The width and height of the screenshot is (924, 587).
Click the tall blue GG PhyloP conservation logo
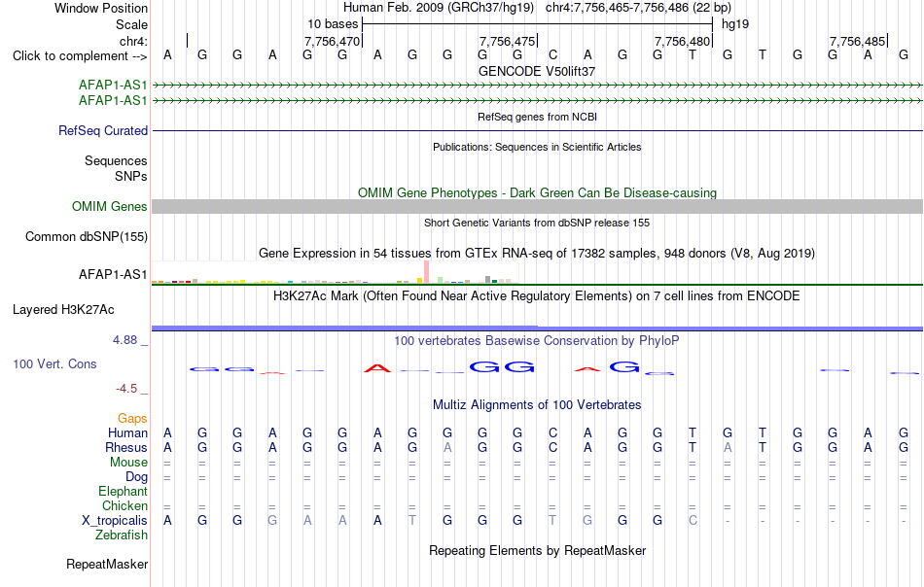[x=502, y=366]
